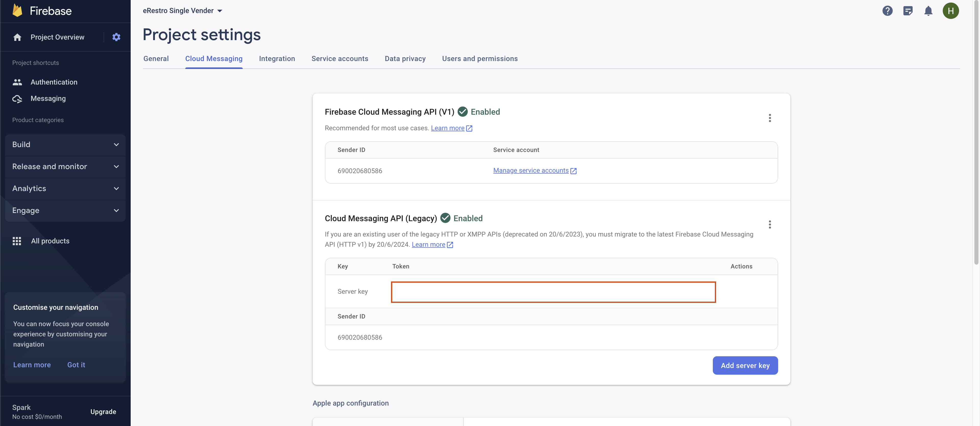Open the three-dot menu for Legacy API
The width and height of the screenshot is (980, 426).
click(770, 224)
